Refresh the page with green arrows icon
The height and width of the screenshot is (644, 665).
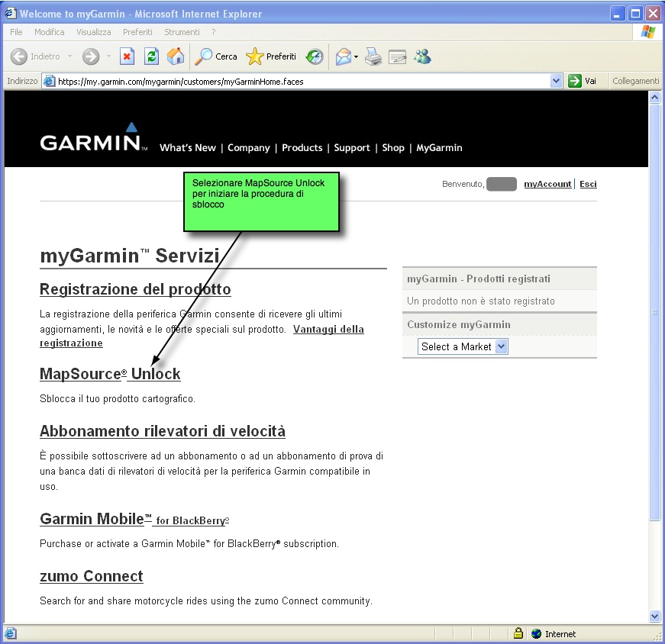[151, 56]
